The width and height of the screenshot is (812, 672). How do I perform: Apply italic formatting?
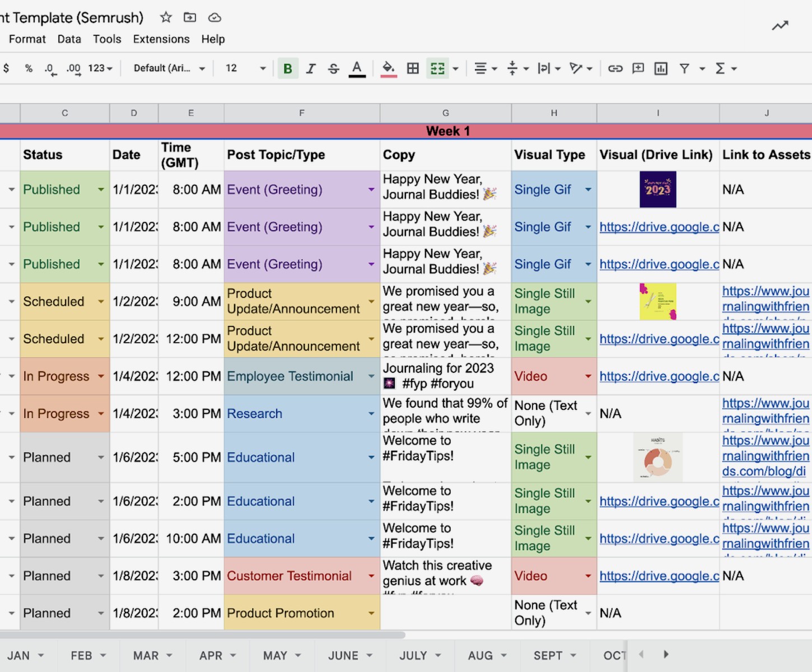311,68
